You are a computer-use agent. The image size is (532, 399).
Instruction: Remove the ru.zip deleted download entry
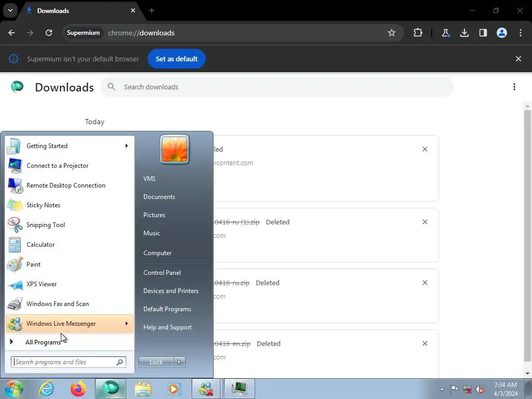424,282
